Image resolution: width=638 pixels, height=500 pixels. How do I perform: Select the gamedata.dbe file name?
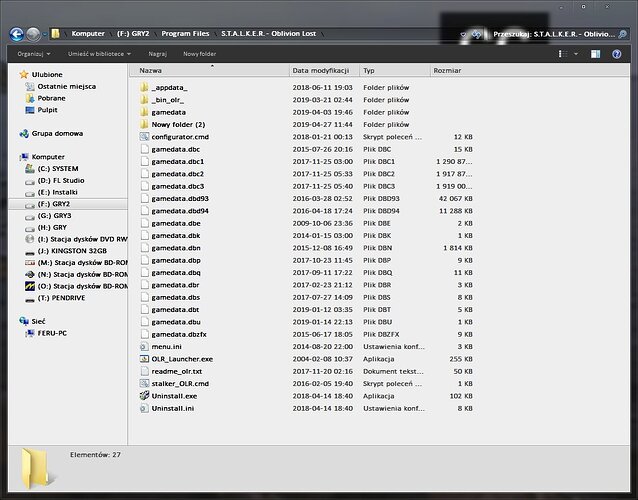coord(176,223)
